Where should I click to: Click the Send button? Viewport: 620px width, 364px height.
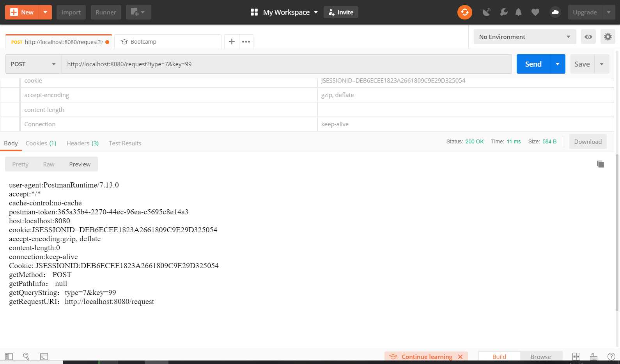point(533,64)
